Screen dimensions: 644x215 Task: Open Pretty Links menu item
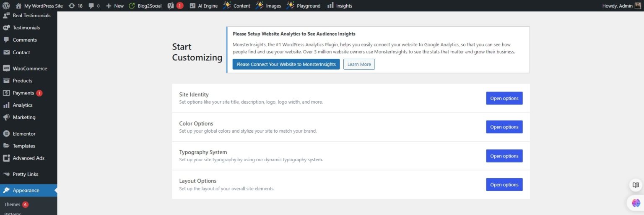point(25,174)
